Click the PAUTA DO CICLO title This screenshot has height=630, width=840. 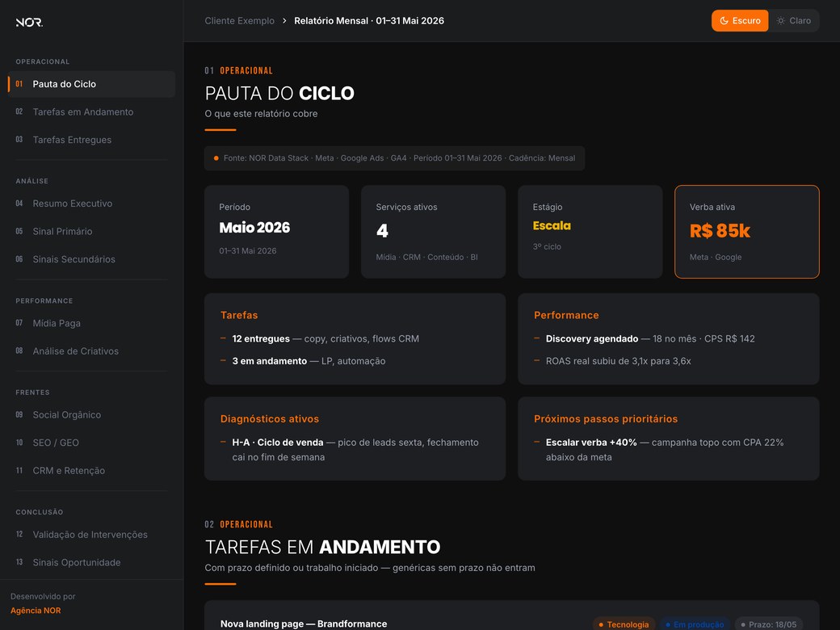[x=279, y=93]
